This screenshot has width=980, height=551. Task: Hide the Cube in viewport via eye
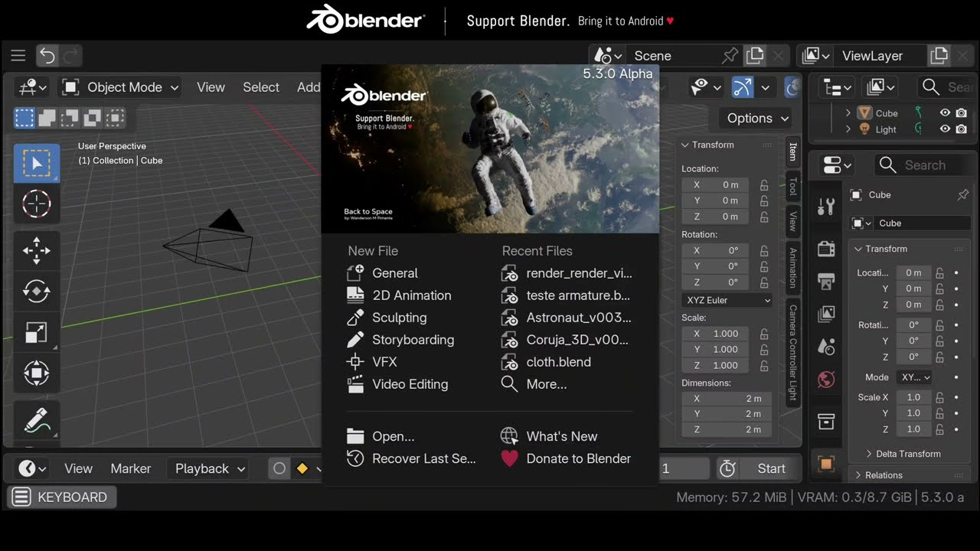click(x=946, y=112)
